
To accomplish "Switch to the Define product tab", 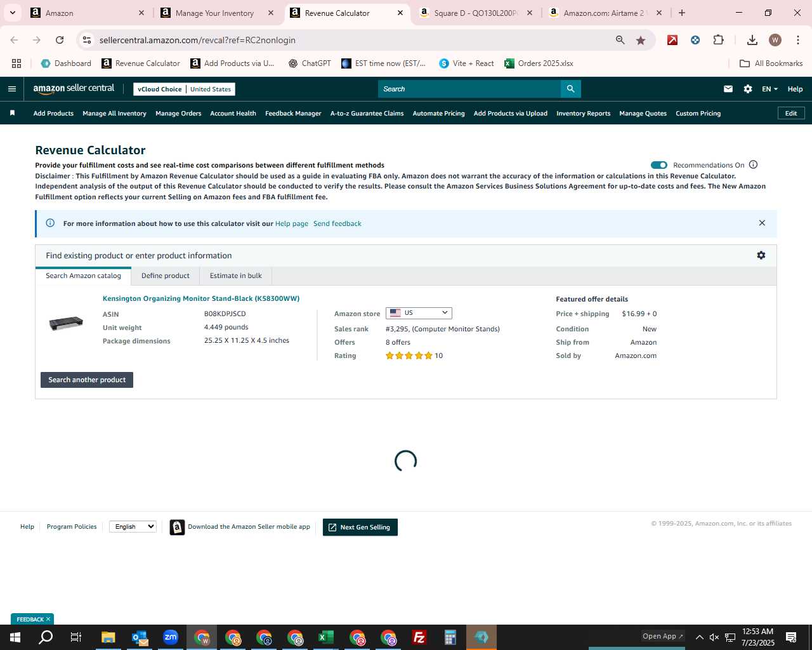I will pos(166,275).
